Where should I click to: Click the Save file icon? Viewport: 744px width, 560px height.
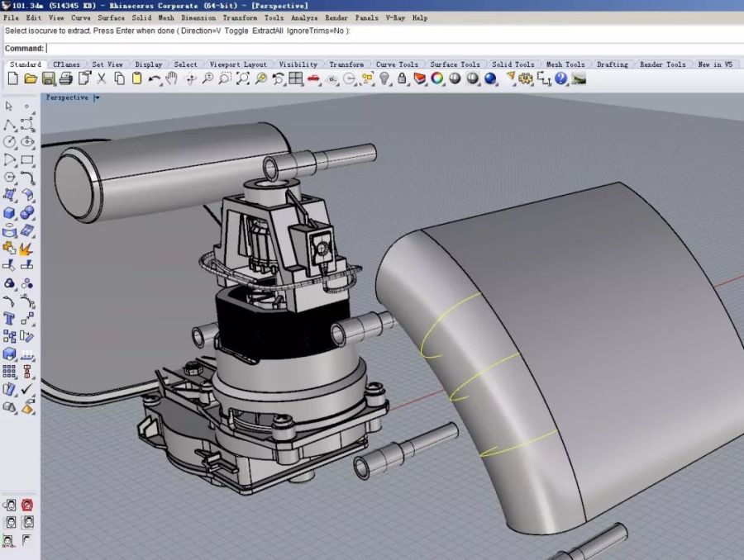(x=48, y=78)
